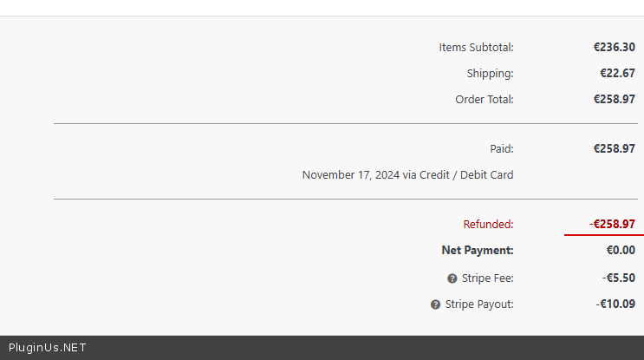The image size is (644, 360).
Task: Click the Stripe Fee label text
Action: click(x=487, y=278)
